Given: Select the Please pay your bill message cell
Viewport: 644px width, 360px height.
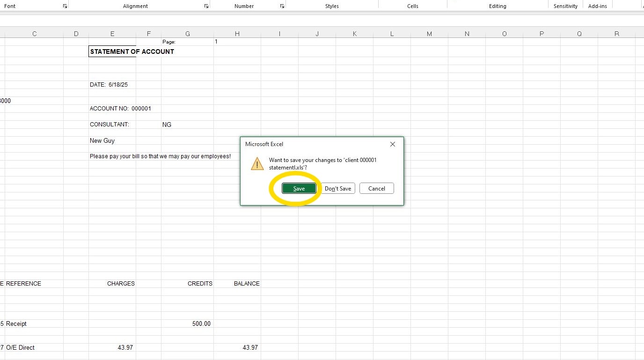Looking at the screenshot, I should pyautogui.click(x=112, y=156).
